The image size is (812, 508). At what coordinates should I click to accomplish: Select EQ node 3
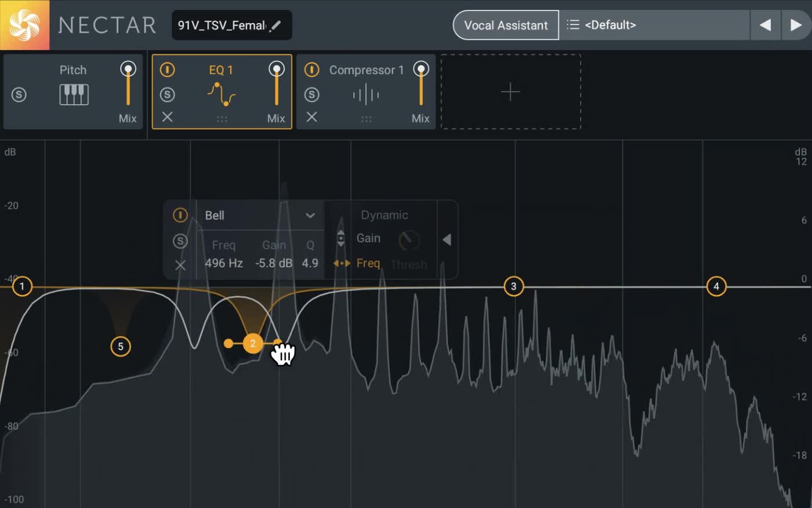[513, 286]
